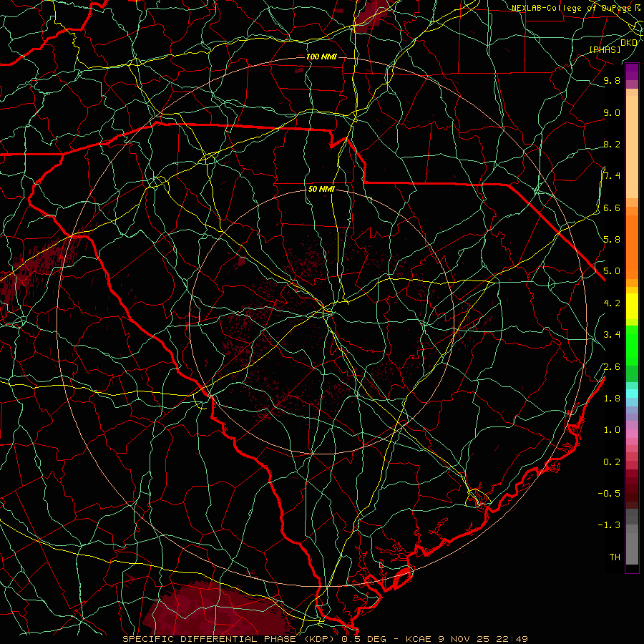
Task: Click the gray bottom segment of color bar
Action: tap(632, 548)
